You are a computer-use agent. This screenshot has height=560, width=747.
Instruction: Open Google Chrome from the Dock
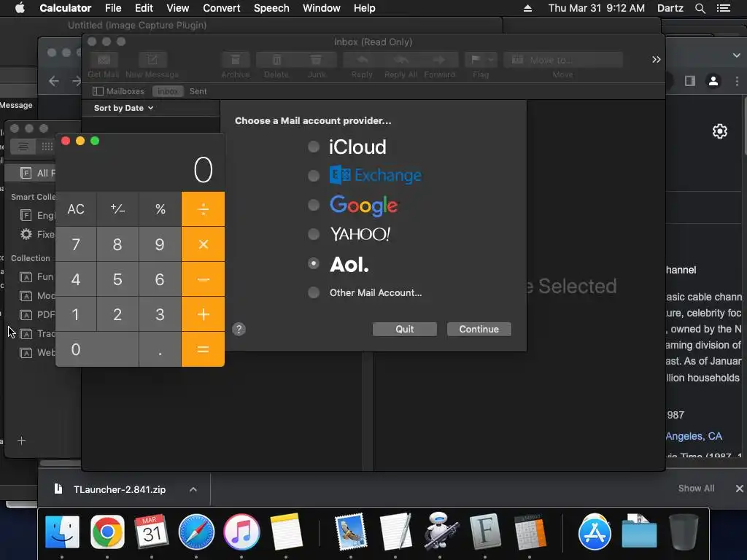pos(107,532)
